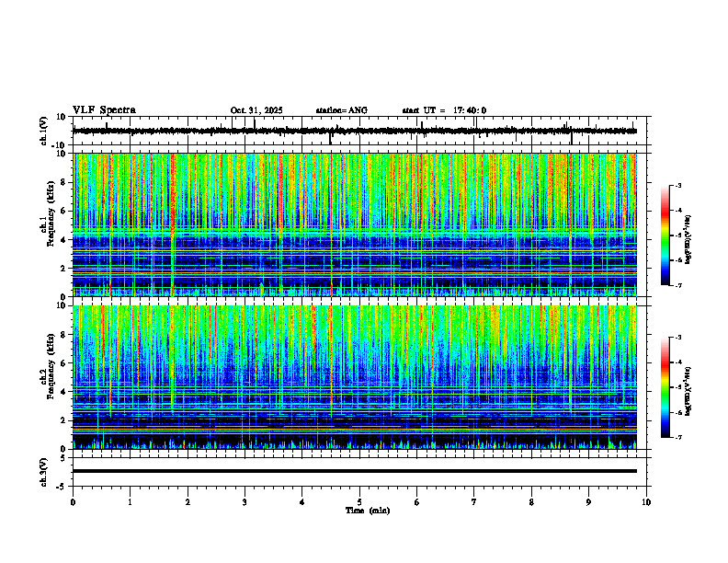Select the "start UT = 17:40:0" text
The height and width of the screenshot is (563, 728).
tap(444, 110)
